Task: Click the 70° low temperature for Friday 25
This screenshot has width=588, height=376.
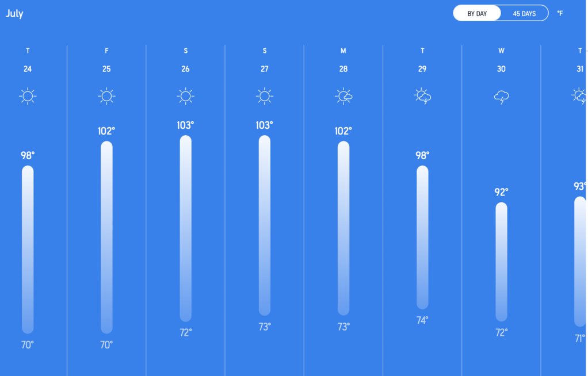Action: click(x=106, y=344)
